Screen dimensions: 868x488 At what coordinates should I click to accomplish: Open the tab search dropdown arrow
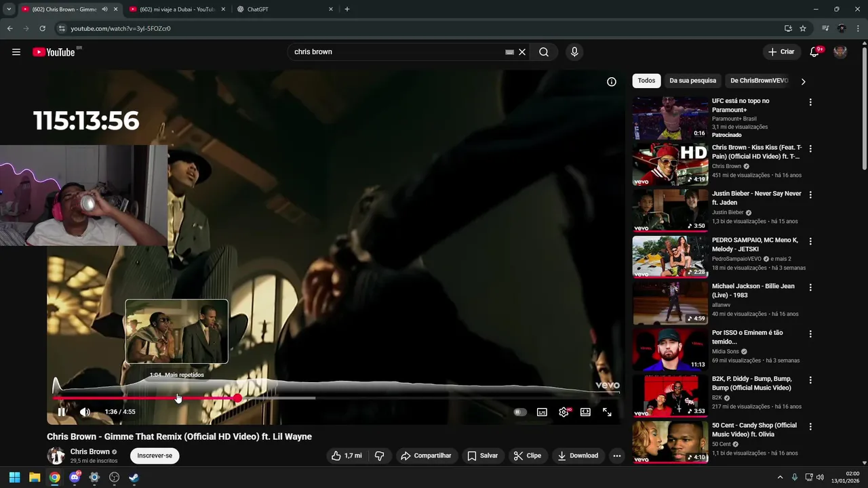tap(9, 9)
